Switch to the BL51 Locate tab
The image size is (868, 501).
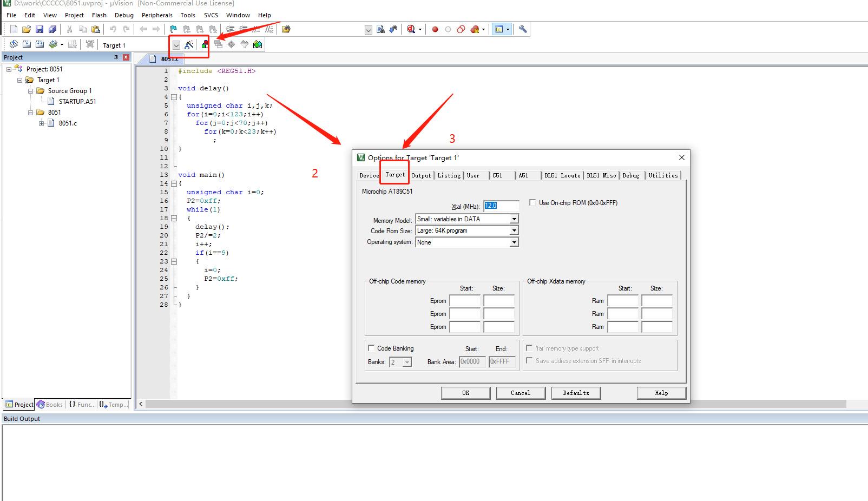tap(562, 175)
